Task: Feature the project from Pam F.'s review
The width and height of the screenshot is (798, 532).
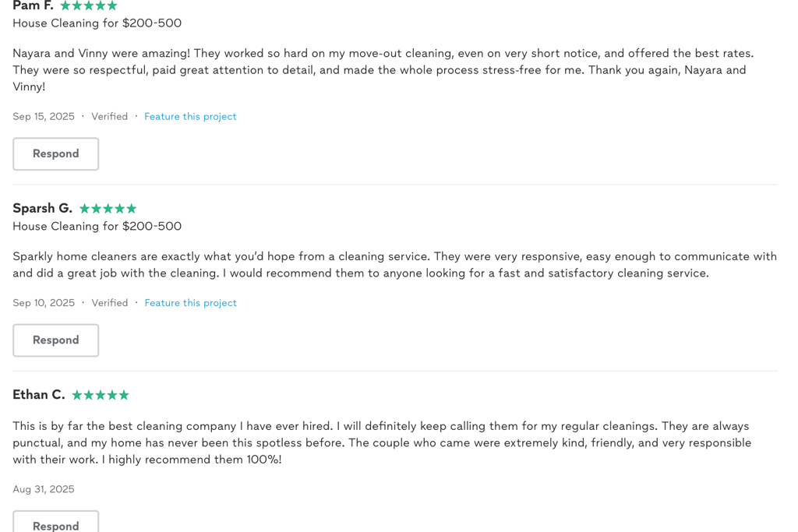Action: click(190, 117)
